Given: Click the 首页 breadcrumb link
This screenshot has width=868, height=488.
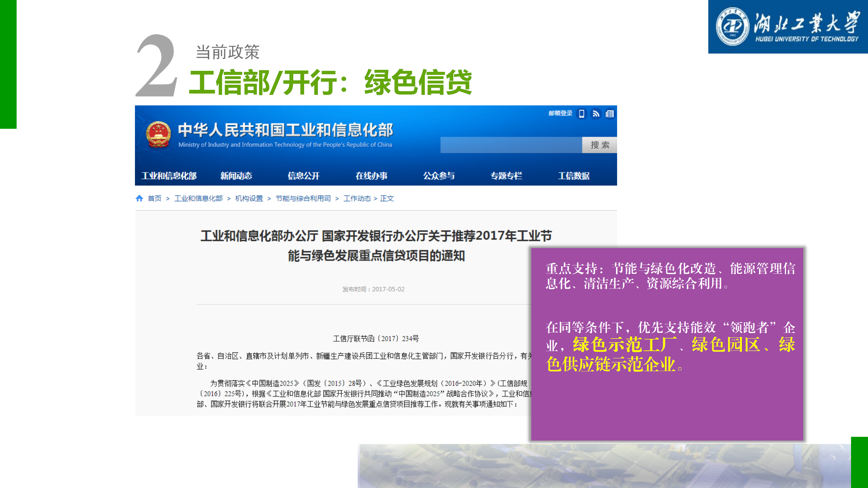Looking at the screenshot, I should (x=155, y=198).
